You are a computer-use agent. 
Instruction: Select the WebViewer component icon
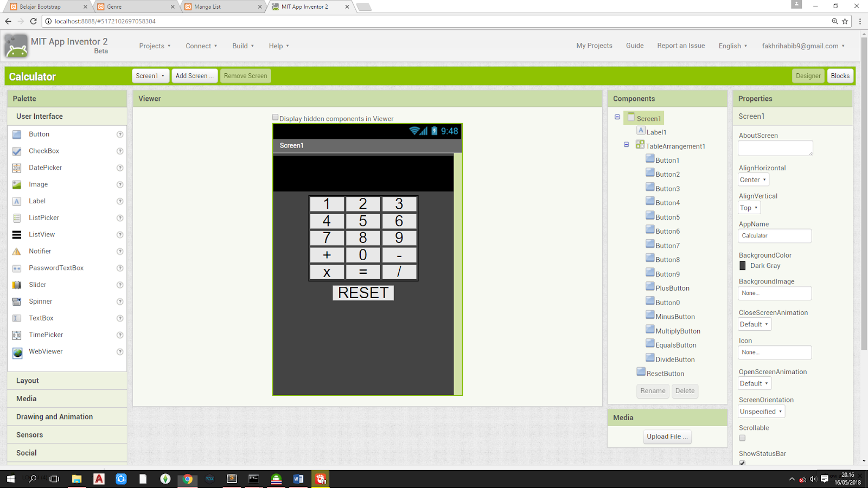point(17,351)
